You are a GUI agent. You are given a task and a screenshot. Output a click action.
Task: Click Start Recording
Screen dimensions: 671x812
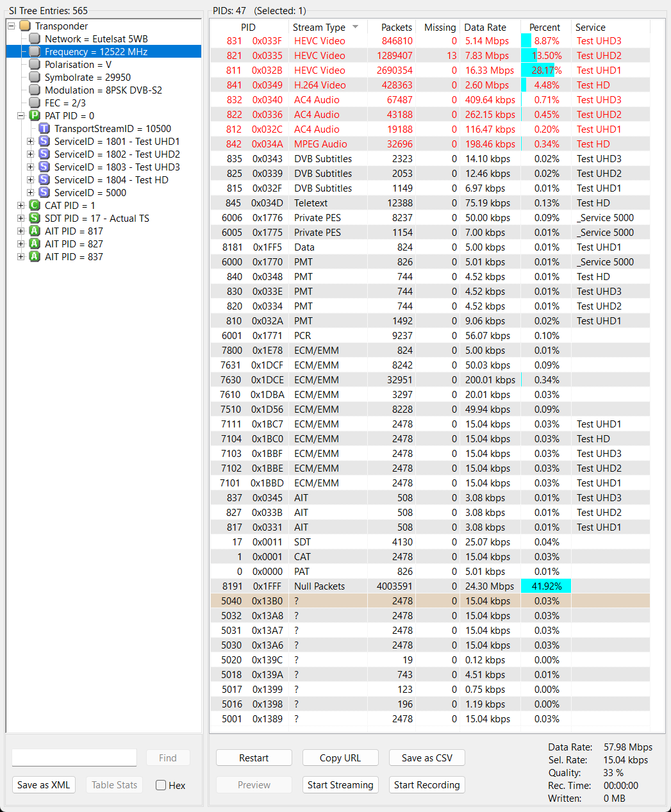click(427, 784)
